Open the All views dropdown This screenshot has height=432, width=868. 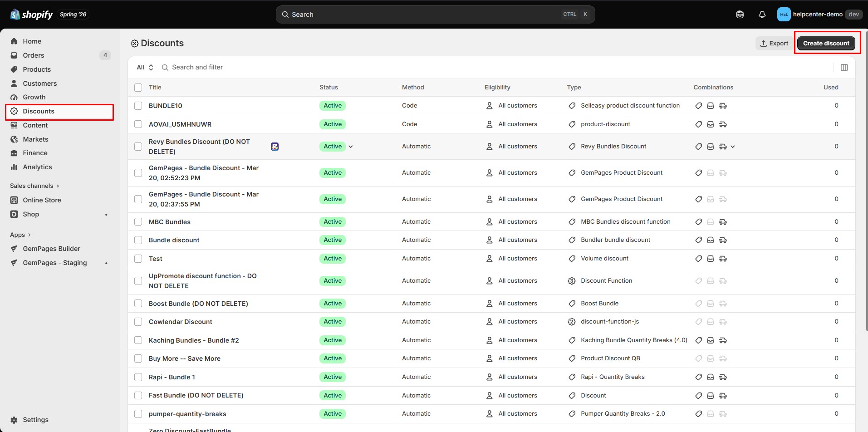tap(145, 67)
